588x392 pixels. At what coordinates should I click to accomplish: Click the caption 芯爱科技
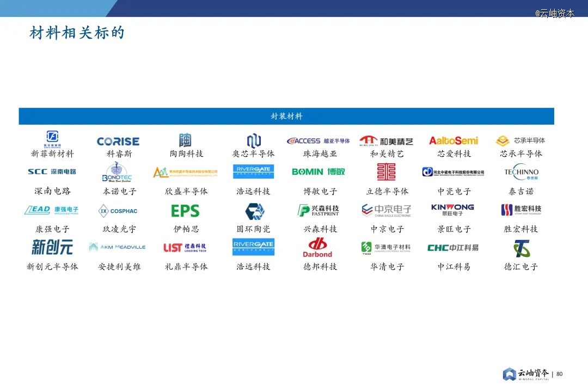(454, 154)
